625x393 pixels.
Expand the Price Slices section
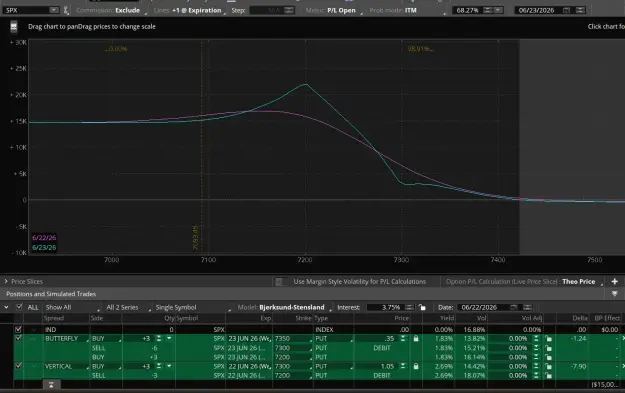[6, 281]
